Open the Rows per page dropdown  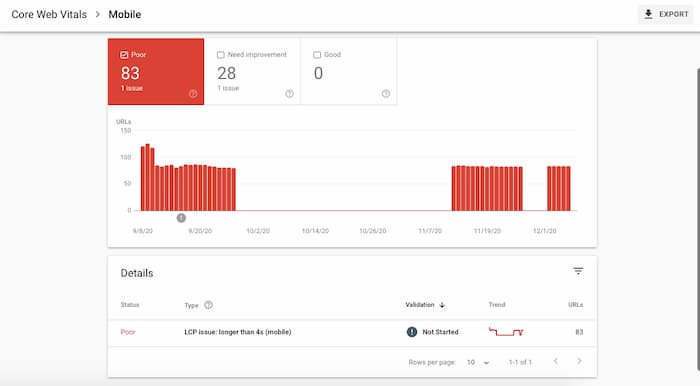pos(478,362)
